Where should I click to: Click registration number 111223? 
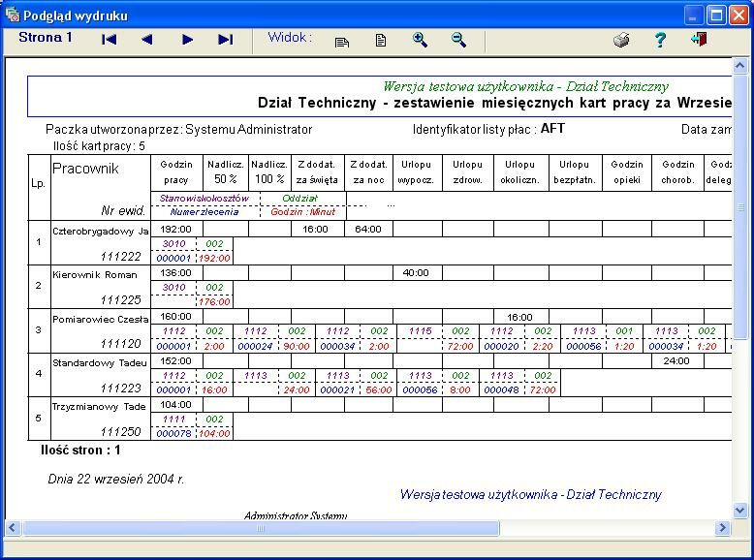coord(121,388)
